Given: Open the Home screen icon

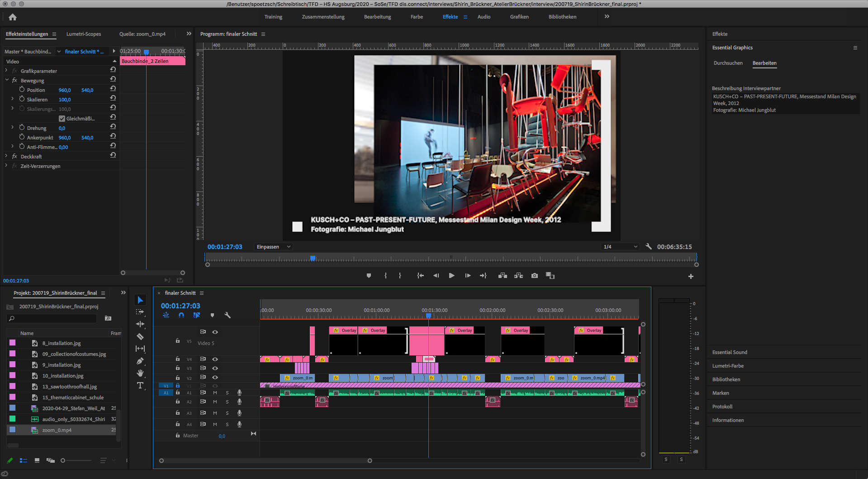Looking at the screenshot, I should click(x=13, y=17).
